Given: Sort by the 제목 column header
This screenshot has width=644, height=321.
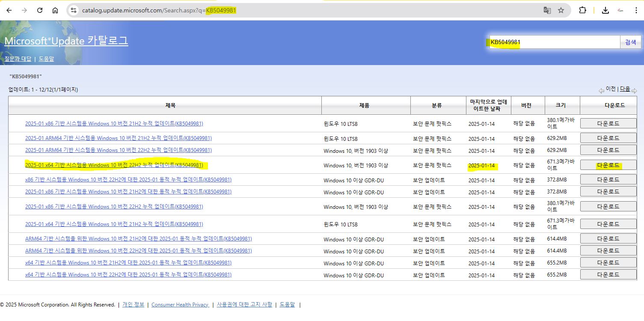Looking at the screenshot, I should coord(170,105).
